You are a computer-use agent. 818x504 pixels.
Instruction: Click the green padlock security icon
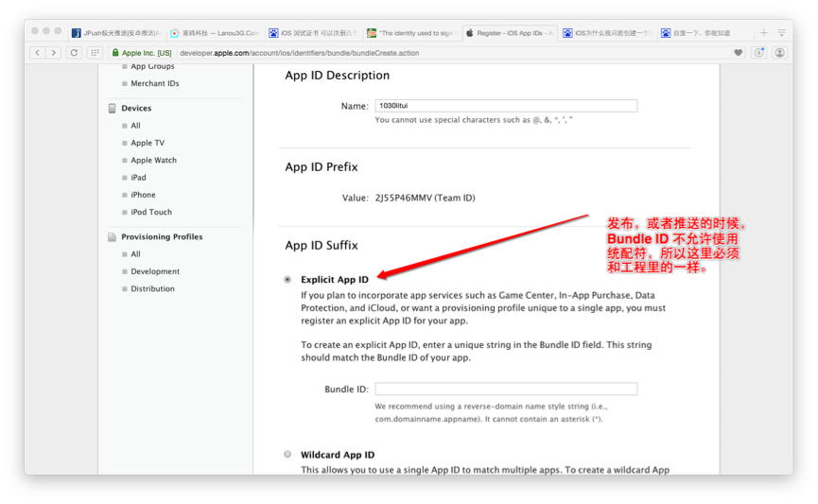click(115, 53)
